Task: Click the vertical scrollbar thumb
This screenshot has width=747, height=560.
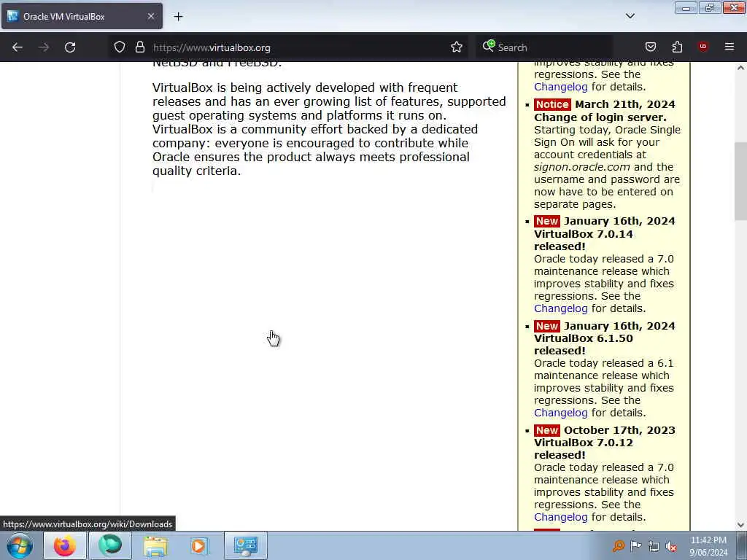Action: [x=740, y=181]
